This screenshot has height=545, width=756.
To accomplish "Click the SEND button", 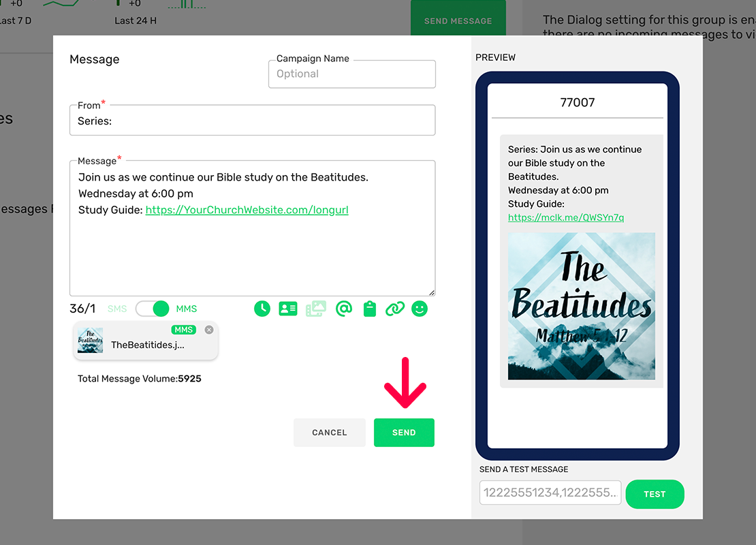I will 404,432.
